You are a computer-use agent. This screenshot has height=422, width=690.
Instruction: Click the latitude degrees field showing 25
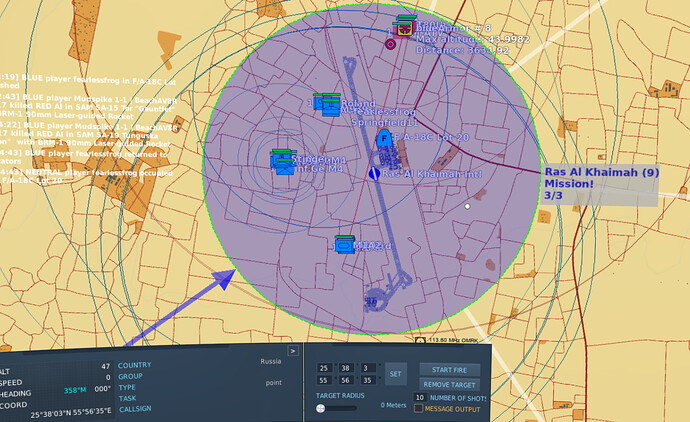pyautogui.click(x=324, y=368)
